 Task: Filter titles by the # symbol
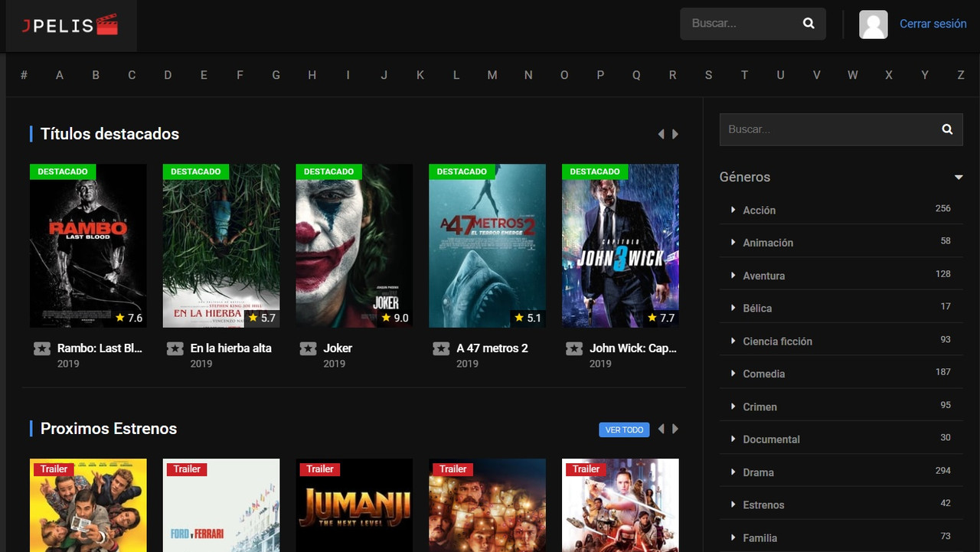point(24,75)
